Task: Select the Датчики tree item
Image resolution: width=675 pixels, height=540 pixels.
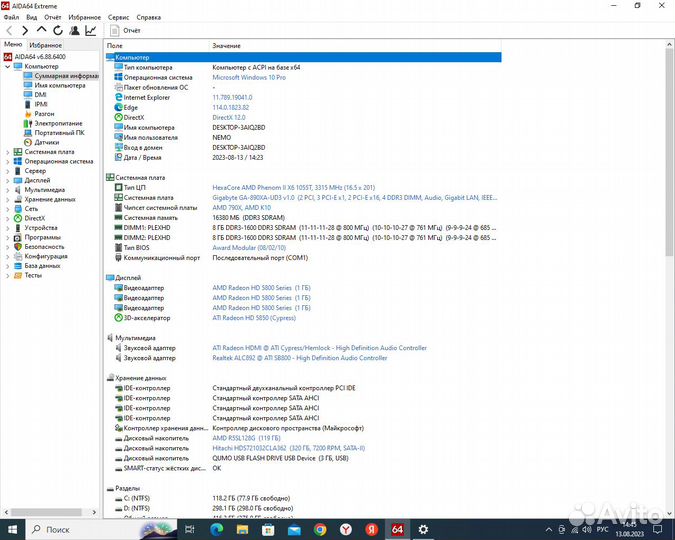Action: 41,142
